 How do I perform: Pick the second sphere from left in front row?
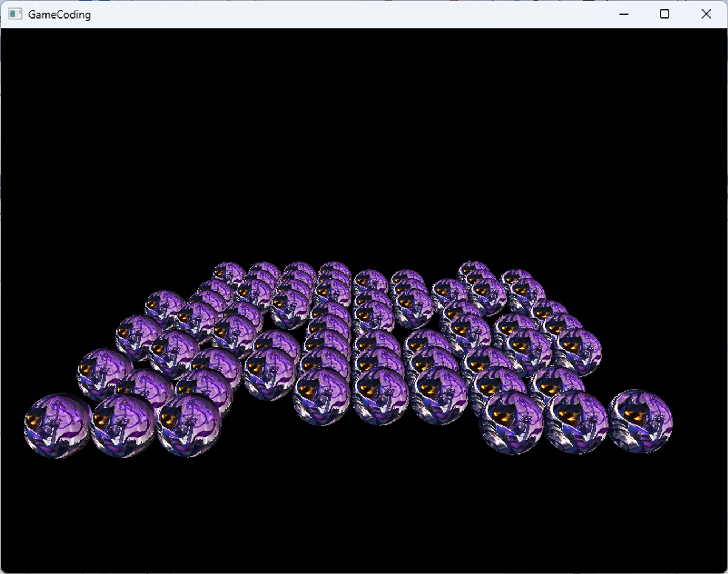pos(123,426)
